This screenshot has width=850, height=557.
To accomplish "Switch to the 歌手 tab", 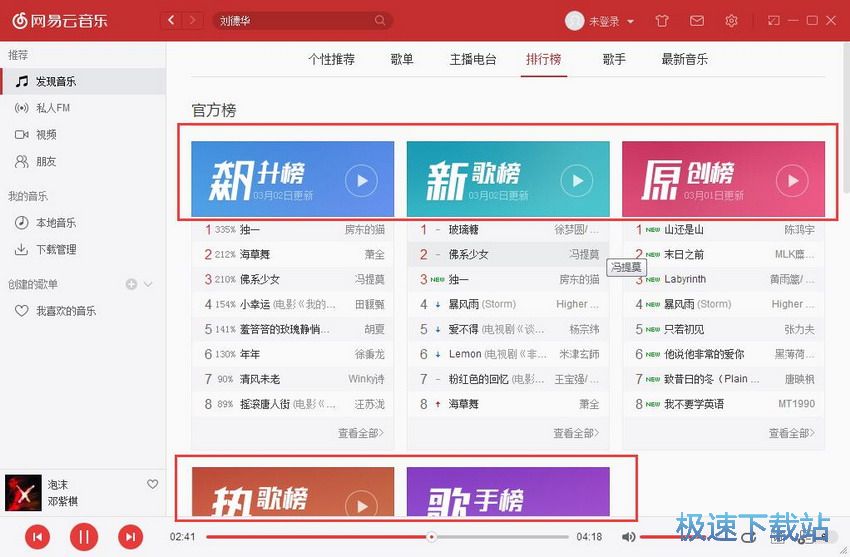I will pyautogui.click(x=614, y=59).
